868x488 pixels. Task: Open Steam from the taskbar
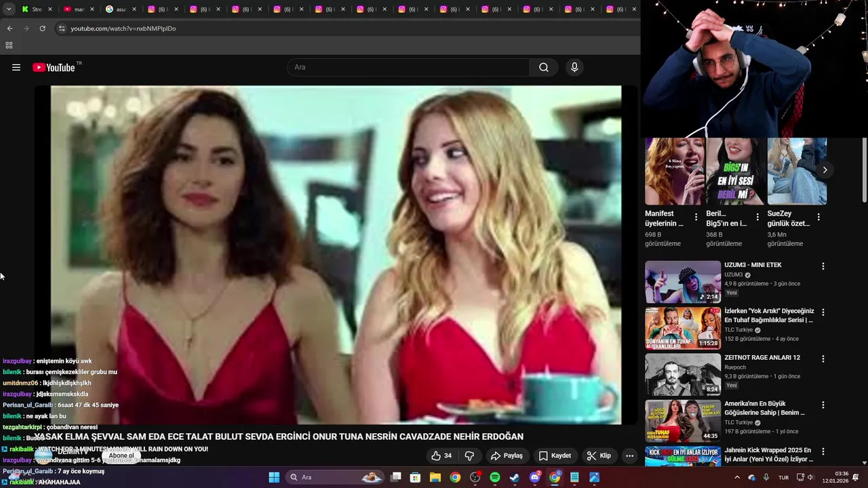coord(515,477)
